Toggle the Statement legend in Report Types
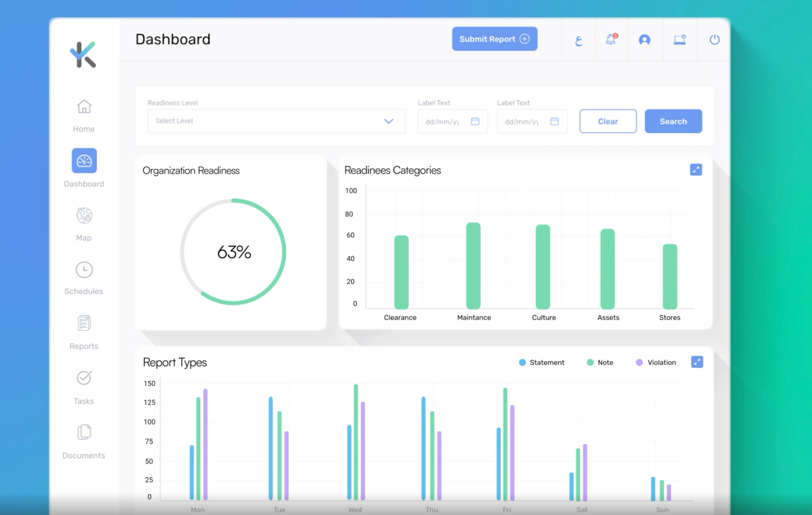812x515 pixels. pos(541,362)
